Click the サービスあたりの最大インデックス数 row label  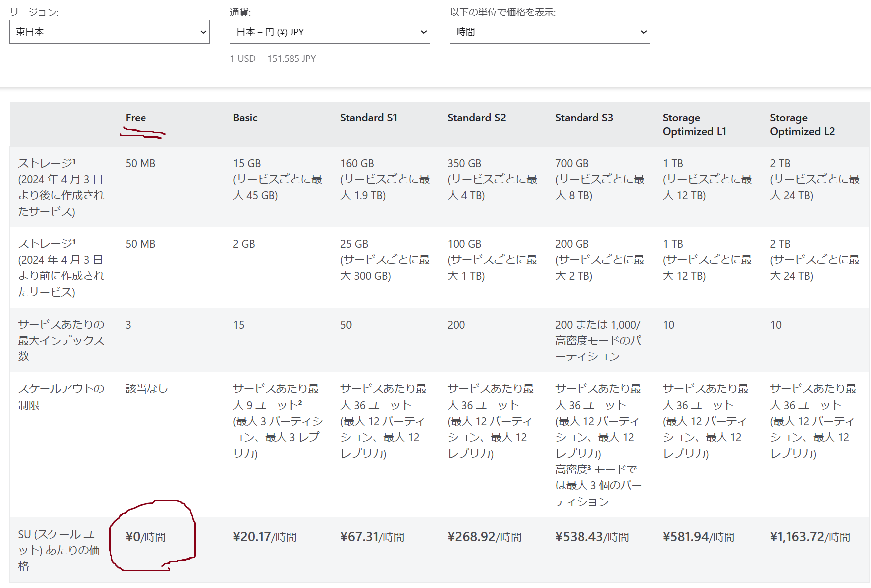click(x=61, y=341)
